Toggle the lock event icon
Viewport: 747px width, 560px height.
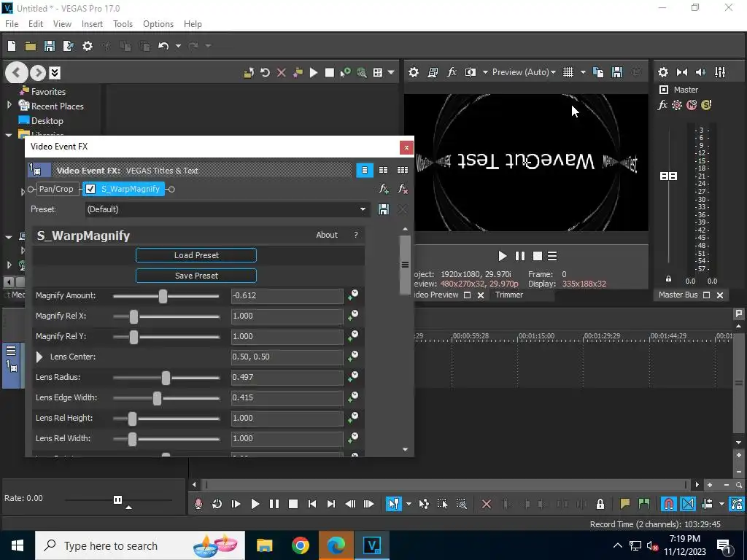point(600,504)
